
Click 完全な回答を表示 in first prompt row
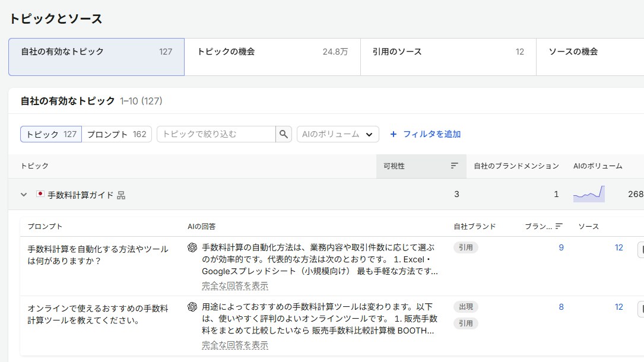tap(235, 285)
